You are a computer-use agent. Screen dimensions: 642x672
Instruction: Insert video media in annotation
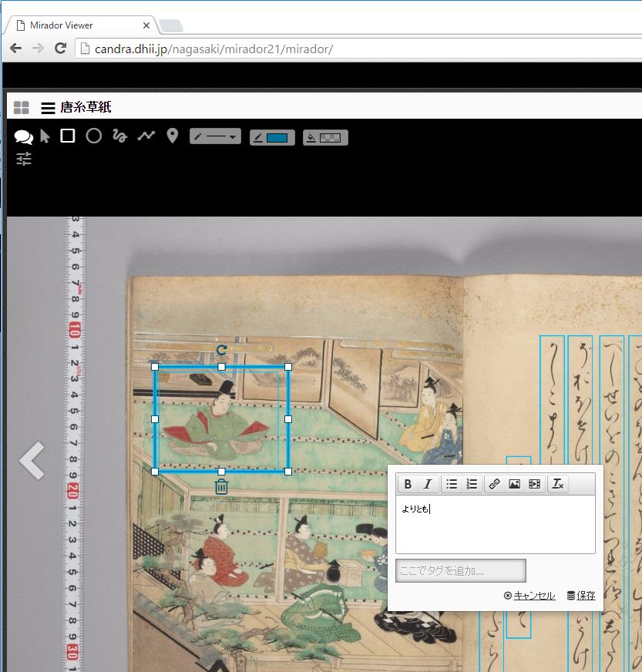534,484
